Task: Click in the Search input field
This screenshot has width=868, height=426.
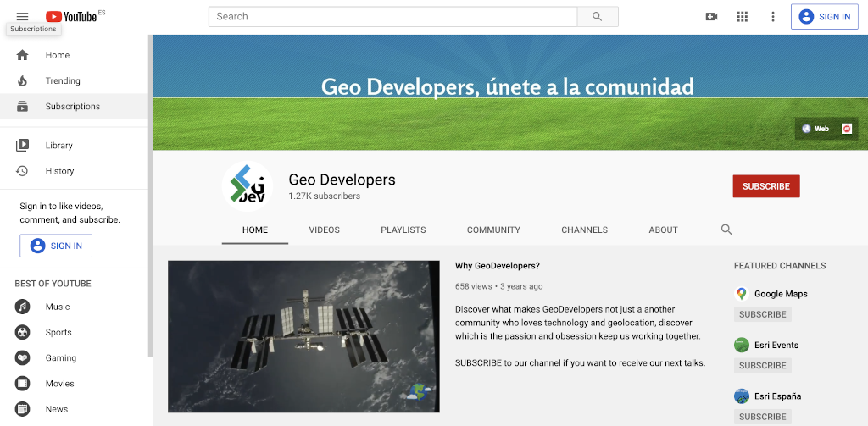Action: click(393, 17)
